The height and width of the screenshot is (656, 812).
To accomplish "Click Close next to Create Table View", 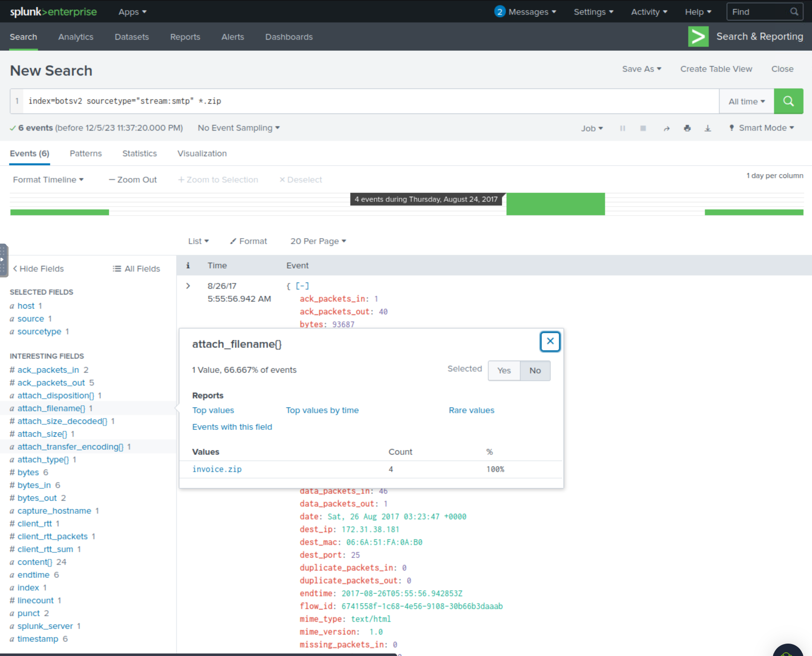I will pos(782,69).
